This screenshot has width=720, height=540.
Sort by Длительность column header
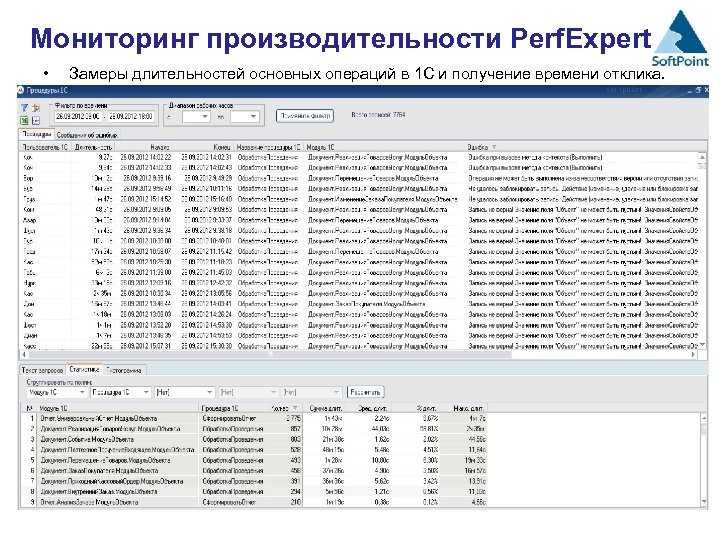(x=93, y=147)
